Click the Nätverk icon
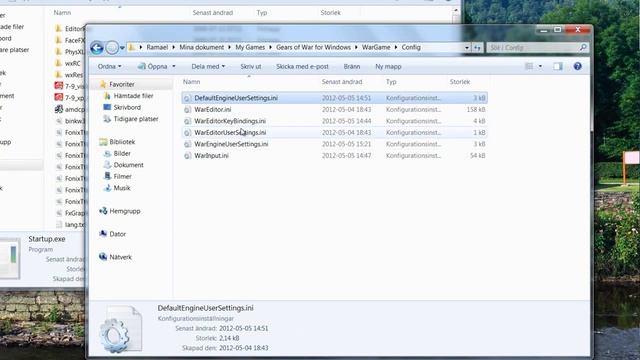Screen dimensions: 640x360 click(103, 257)
